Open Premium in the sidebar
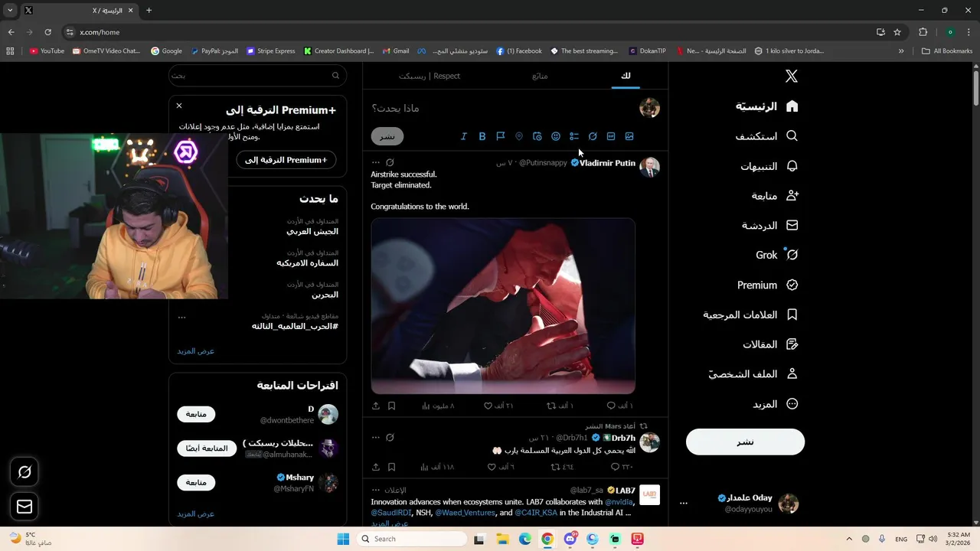 click(768, 285)
